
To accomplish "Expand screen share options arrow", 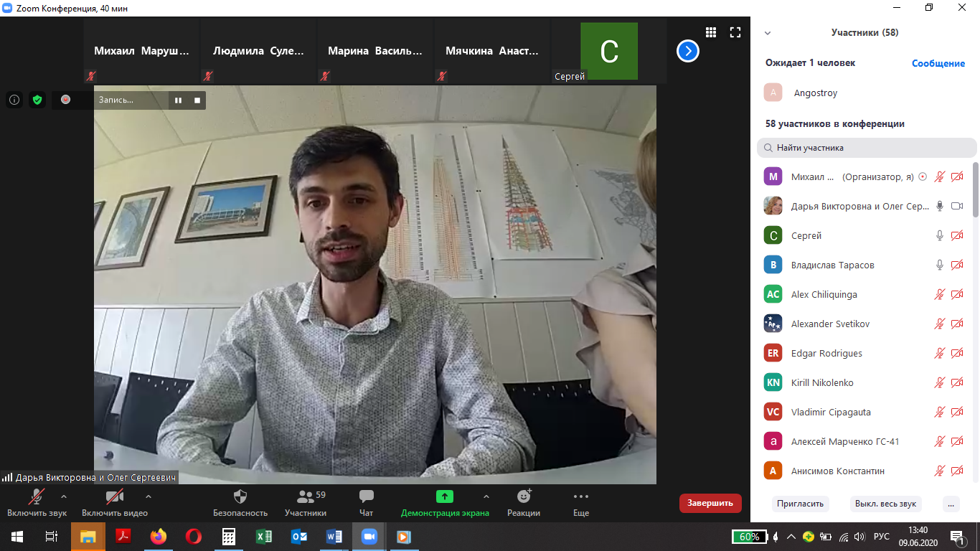I will pos(486,496).
